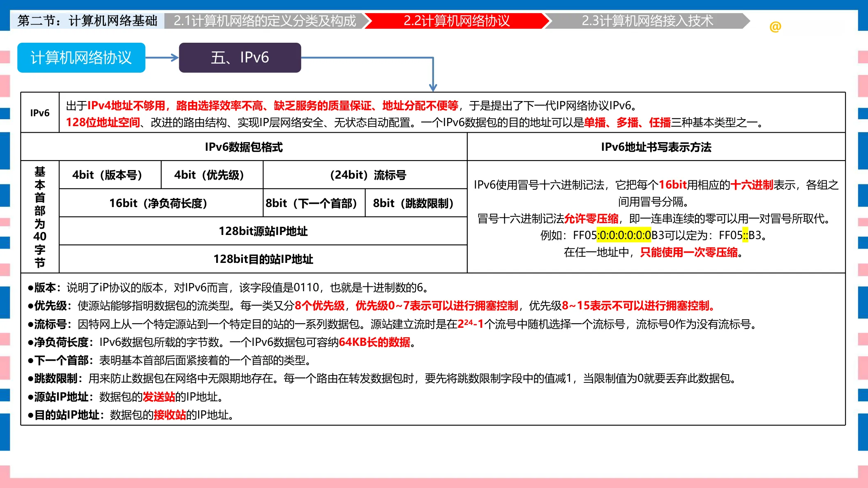The image size is (868, 488).
Task: Click the IPv6地址书写表示方法 header
Action: point(656,147)
